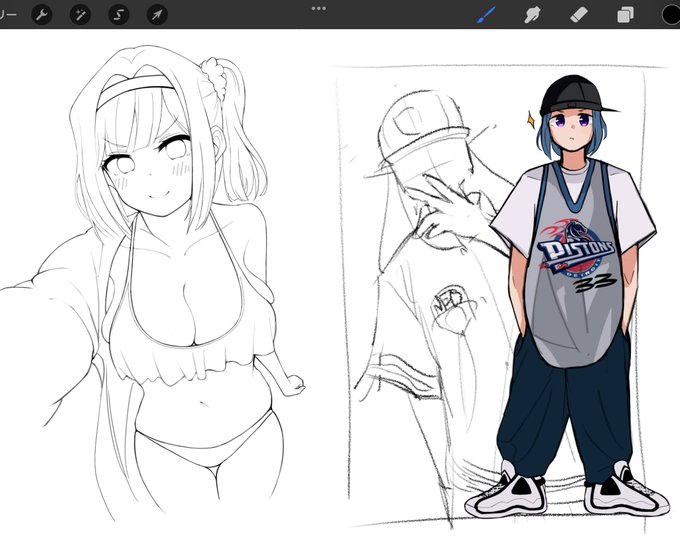Screen dimensions: 680x553
Task: Select the Brush tool
Action: [x=486, y=16]
